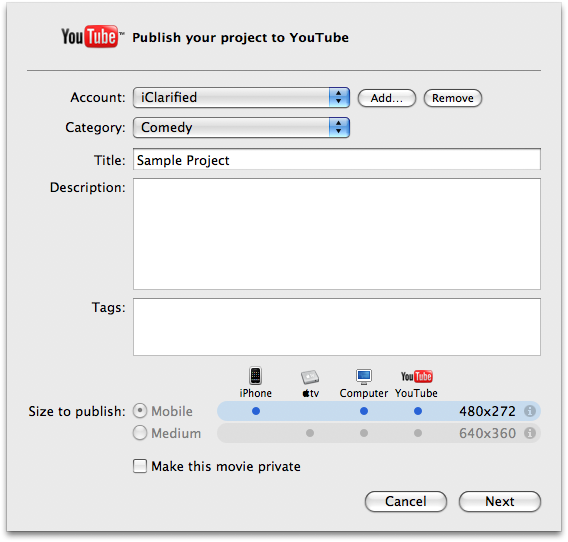Click the YouTube logo in the dialog header
The width and height of the screenshot is (568, 542).
(92, 36)
